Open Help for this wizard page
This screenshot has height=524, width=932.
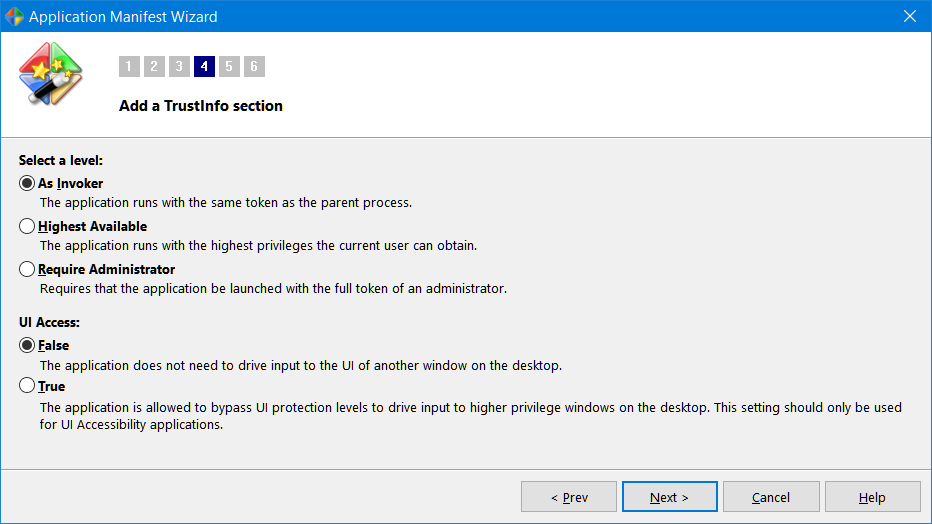point(872,497)
